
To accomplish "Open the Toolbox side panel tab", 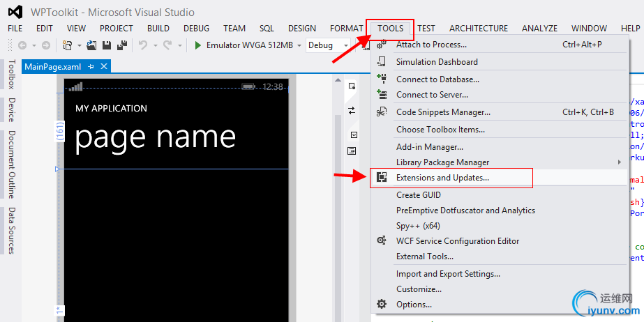I will [x=10, y=75].
